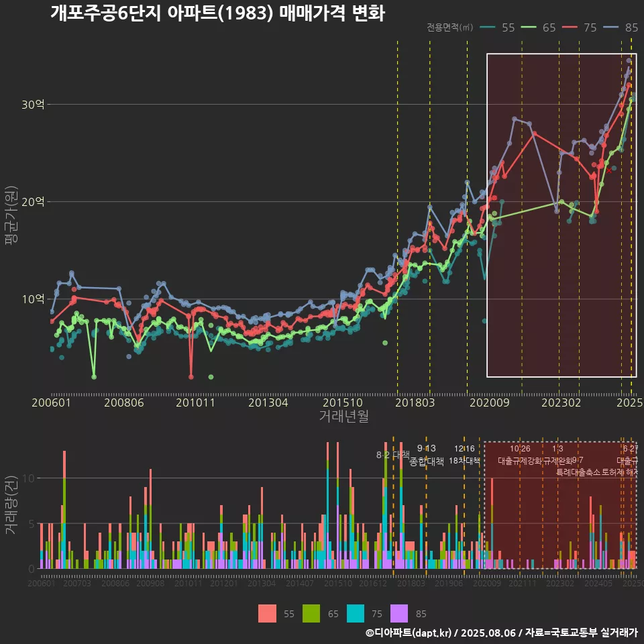
Task: Click the 특례대출축소 annotation label
Action: click(x=578, y=472)
